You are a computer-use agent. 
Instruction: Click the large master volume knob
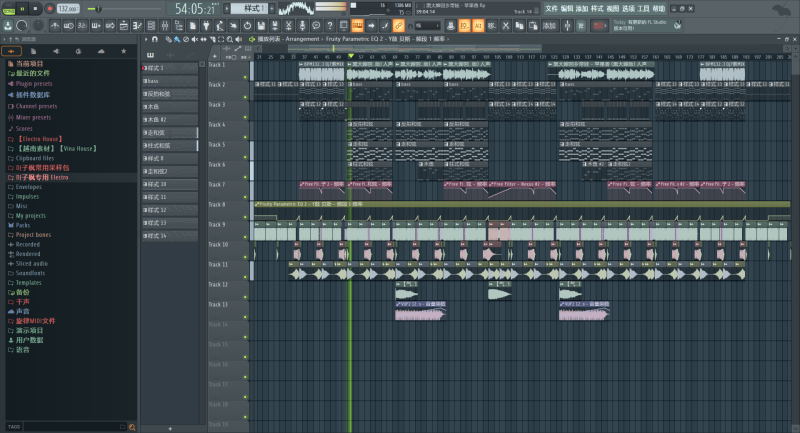[22, 26]
